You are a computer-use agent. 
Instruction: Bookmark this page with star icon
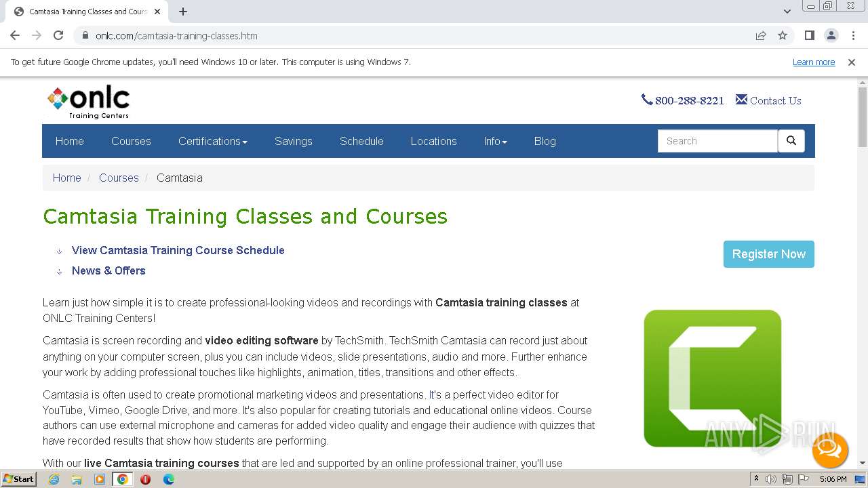click(x=783, y=35)
